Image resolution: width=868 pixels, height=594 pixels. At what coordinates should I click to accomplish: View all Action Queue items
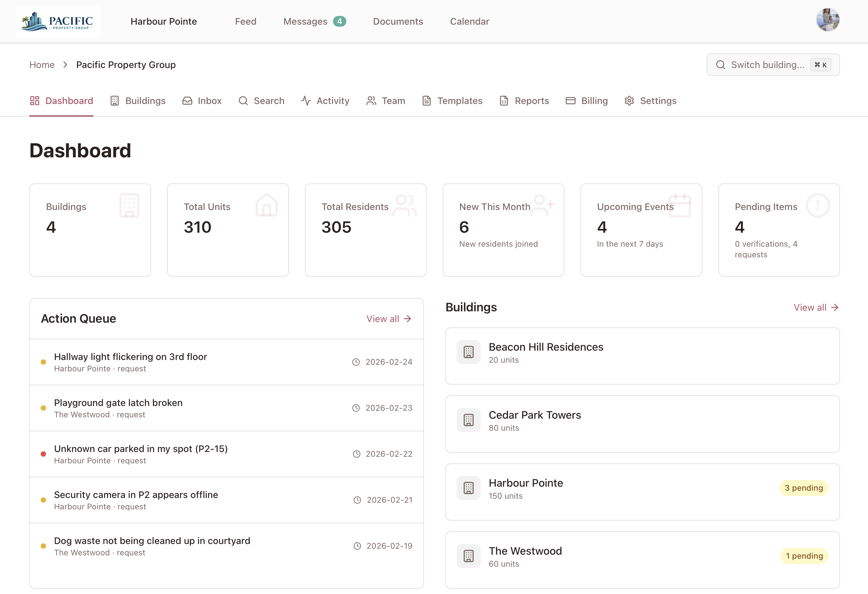click(388, 318)
